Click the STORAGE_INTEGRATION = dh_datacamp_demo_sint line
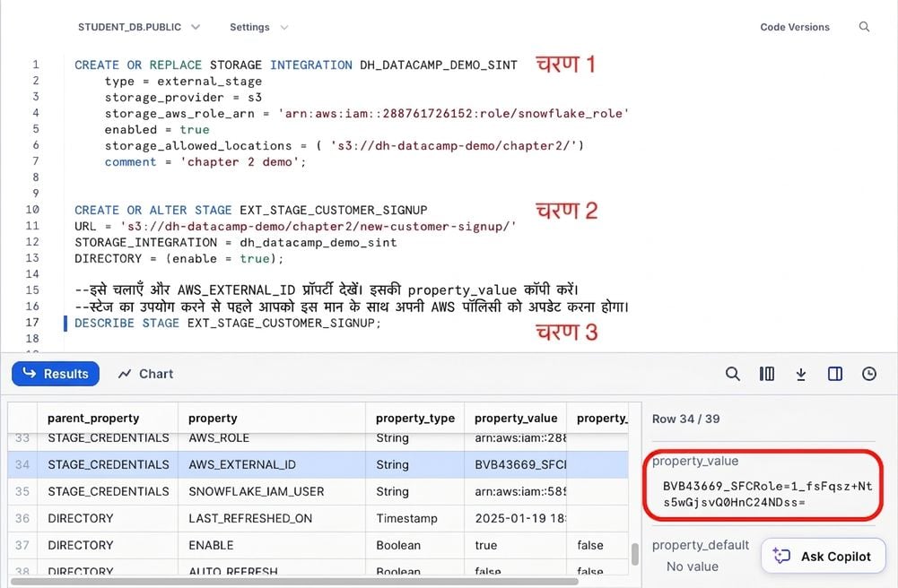The image size is (898, 588). pyautogui.click(x=235, y=243)
